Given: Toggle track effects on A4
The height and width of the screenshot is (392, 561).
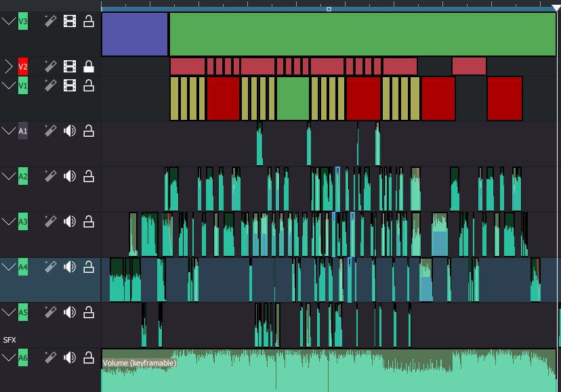Looking at the screenshot, I should (x=50, y=267).
